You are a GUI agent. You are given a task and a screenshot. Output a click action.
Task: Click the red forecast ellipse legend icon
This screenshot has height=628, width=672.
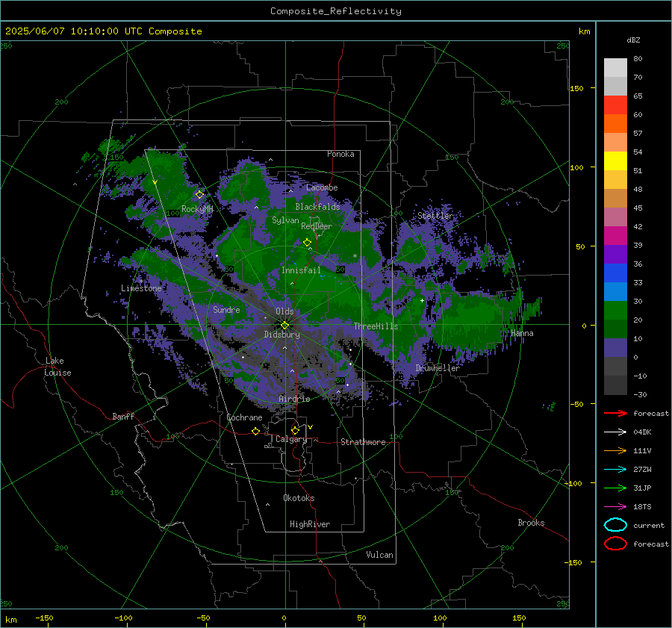tap(615, 544)
